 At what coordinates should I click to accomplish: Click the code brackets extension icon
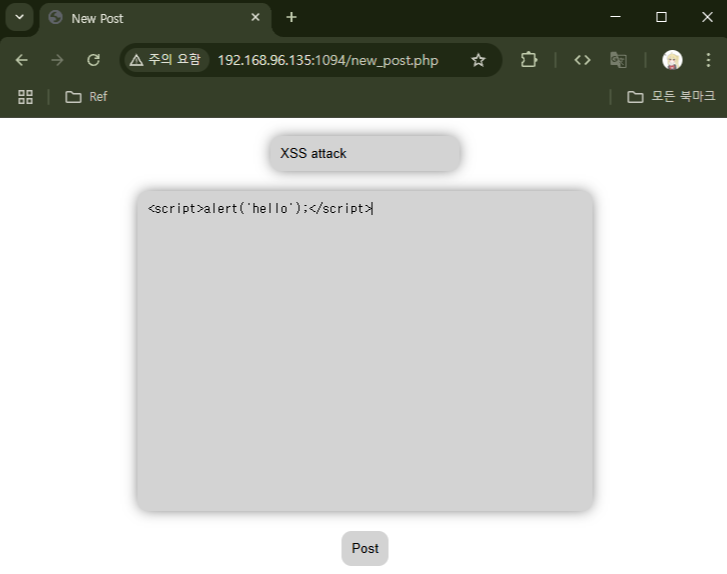(582, 60)
